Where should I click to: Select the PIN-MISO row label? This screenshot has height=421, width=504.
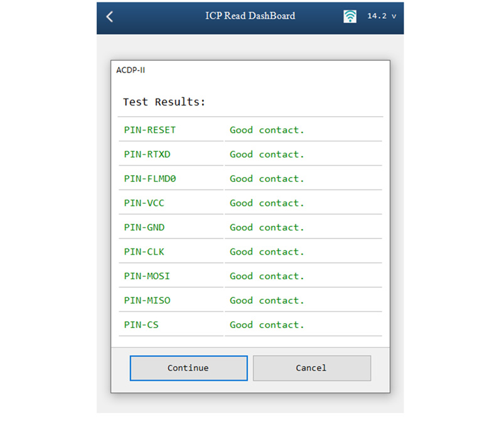point(147,301)
